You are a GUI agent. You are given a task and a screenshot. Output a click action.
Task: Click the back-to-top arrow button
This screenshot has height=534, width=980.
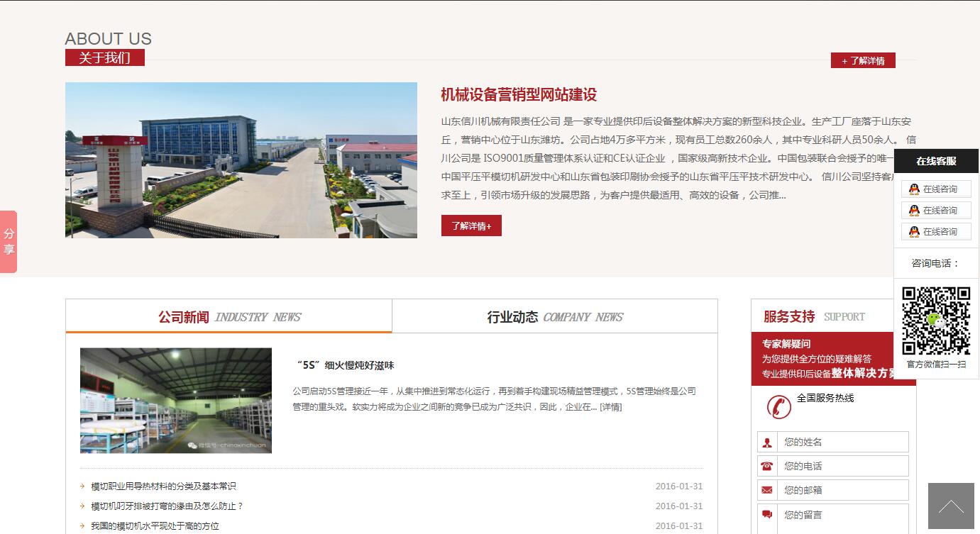click(951, 506)
